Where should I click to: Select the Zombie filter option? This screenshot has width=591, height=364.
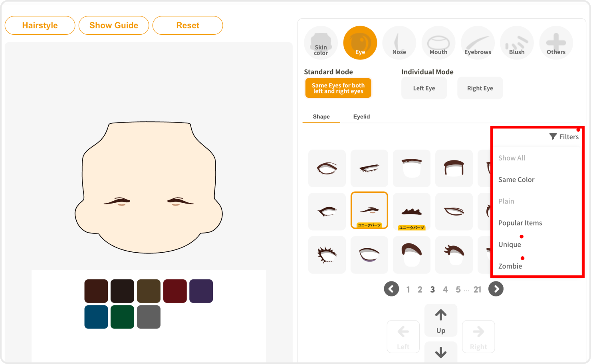coord(510,266)
